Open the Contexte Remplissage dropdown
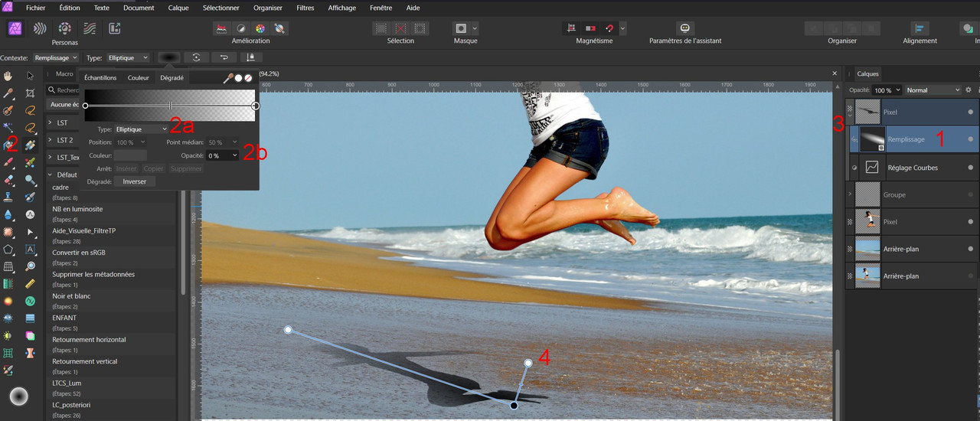 pos(56,57)
